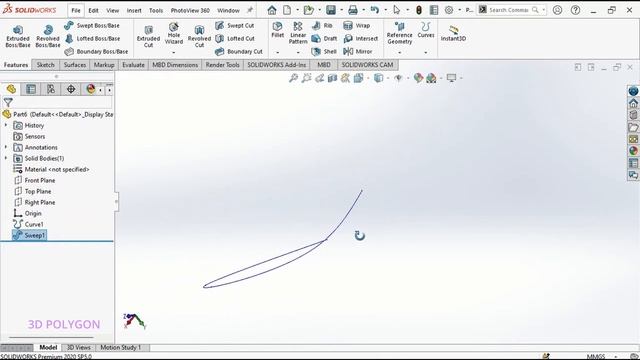Open the PropertyManager tab
The image size is (640, 360).
click(31, 89)
